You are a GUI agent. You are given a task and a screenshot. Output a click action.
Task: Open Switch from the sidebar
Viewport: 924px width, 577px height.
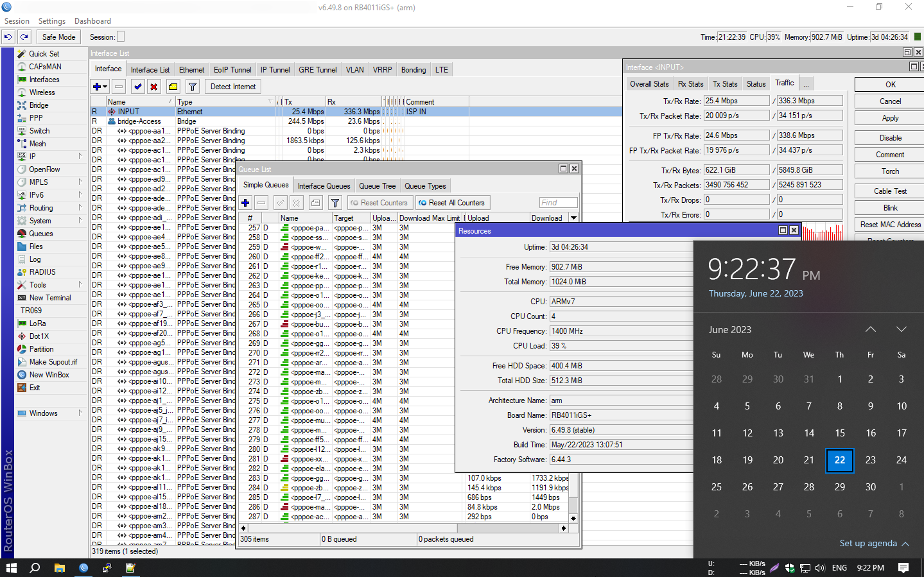(39, 131)
